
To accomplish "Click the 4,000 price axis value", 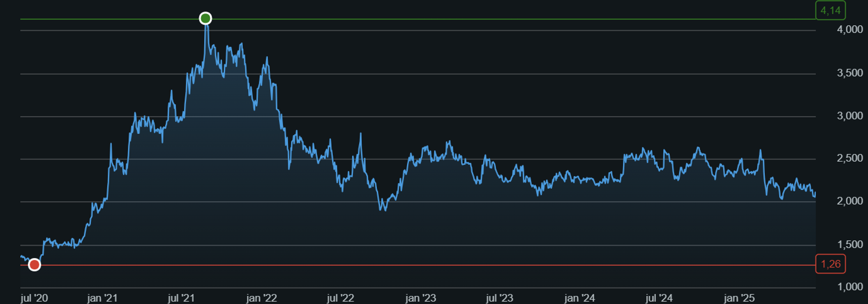I will 850,29.
